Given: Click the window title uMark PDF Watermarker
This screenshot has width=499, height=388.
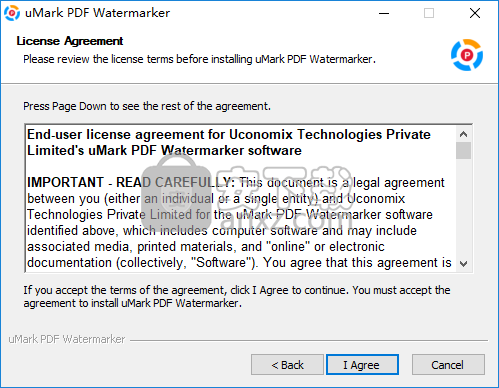Looking at the screenshot, I should 97,13.
